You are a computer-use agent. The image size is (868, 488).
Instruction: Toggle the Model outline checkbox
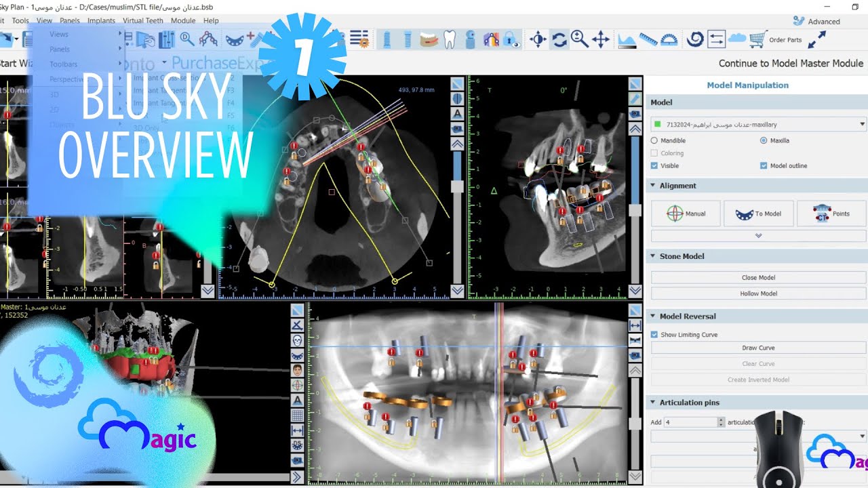tap(764, 165)
